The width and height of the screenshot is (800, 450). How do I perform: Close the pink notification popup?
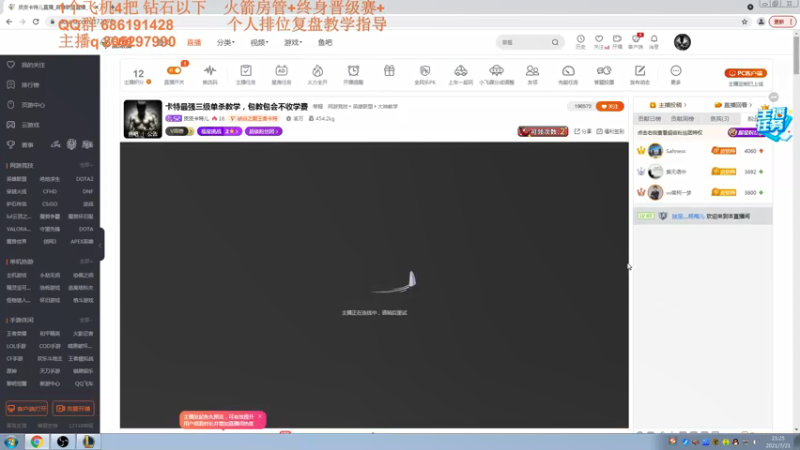260,417
